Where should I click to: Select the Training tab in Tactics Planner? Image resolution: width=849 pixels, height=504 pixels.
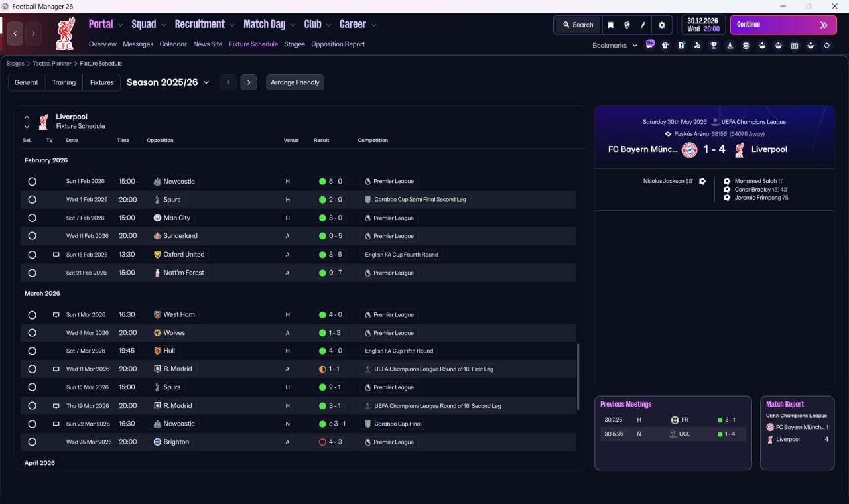(64, 82)
